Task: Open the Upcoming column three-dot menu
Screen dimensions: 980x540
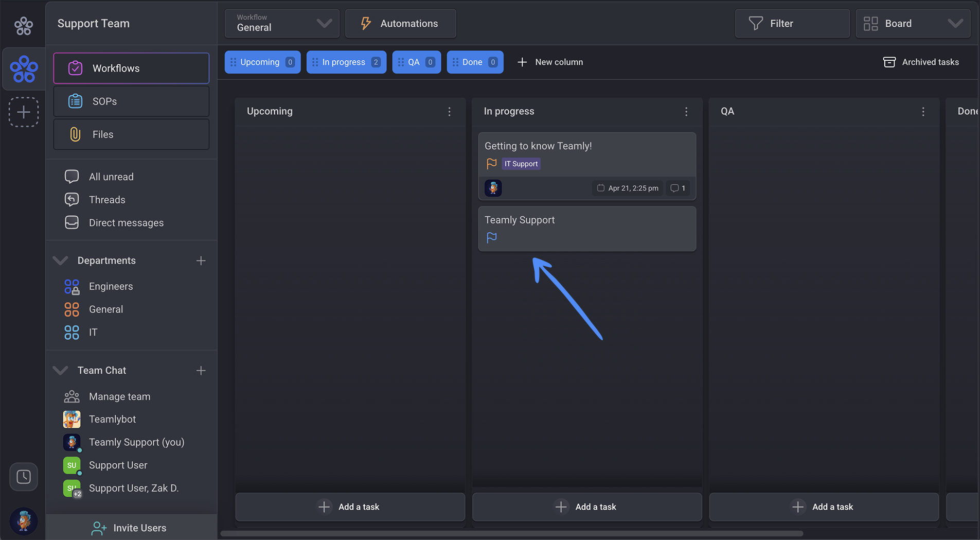Action: click(449, 112)
